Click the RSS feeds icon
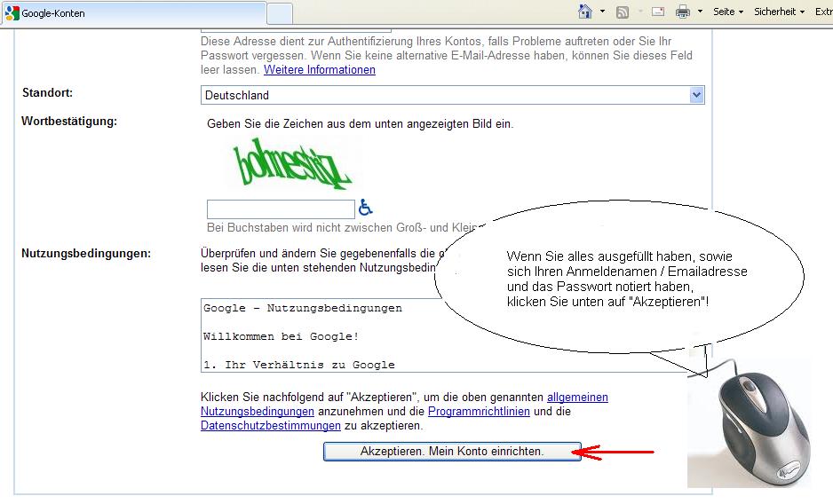This screenshot has width=833, height=504. pyautogui.click(x=623, y=12)
